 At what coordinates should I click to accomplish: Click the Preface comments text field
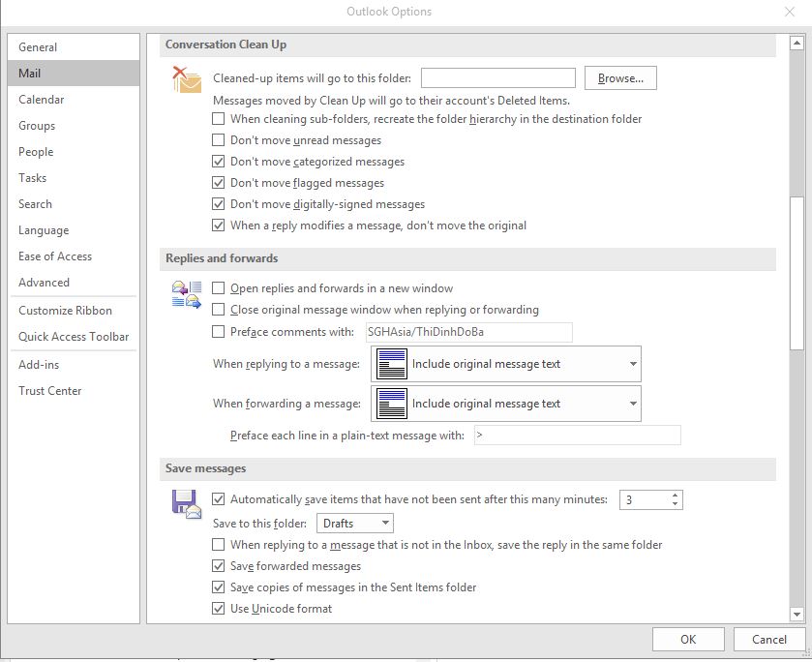coord(469,332)
